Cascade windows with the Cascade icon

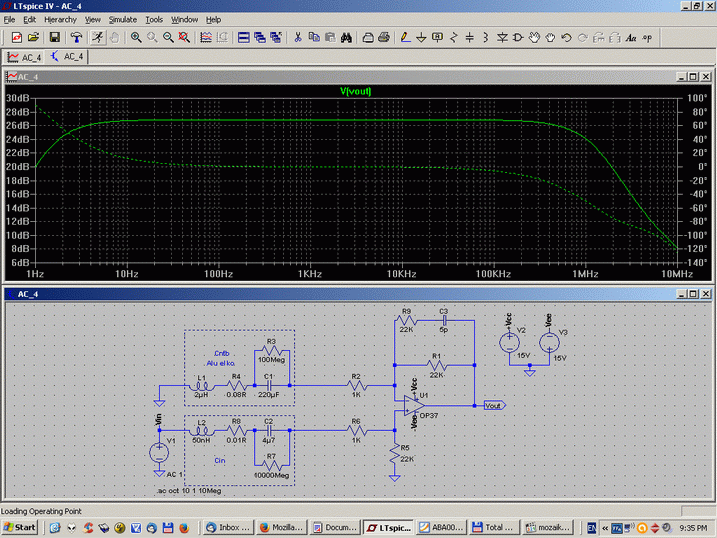260,37
